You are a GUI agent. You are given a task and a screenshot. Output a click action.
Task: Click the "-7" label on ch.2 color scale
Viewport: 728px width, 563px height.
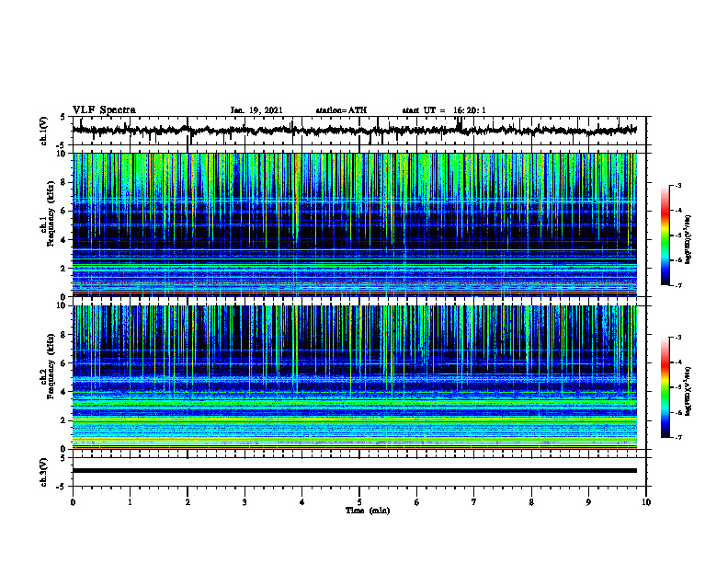point(677,437)
